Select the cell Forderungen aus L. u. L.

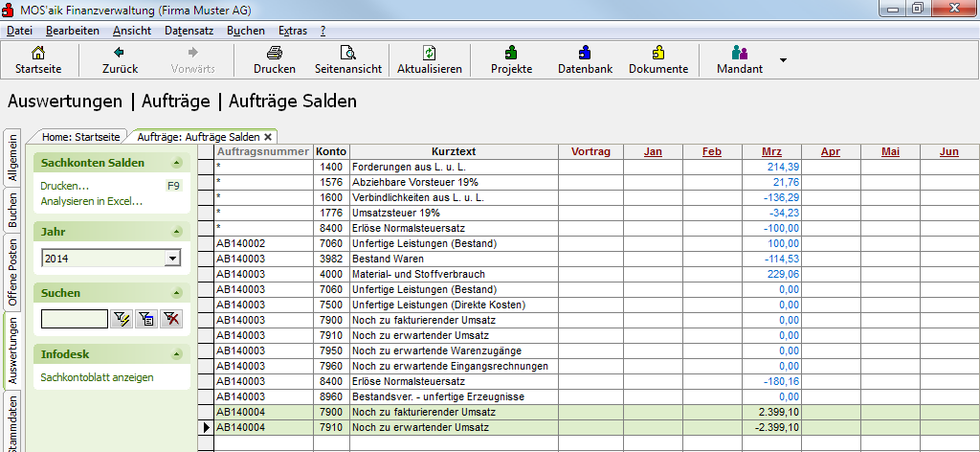coord(454,167)
